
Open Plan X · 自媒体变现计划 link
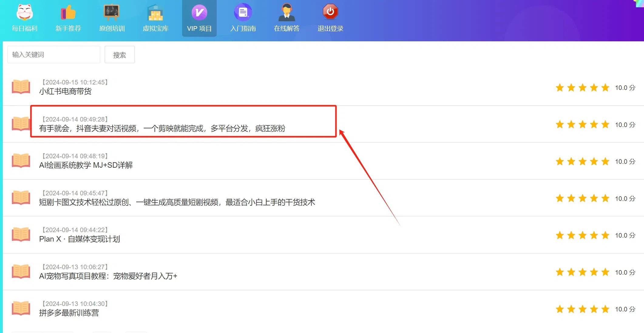click(x=80, y=239)
